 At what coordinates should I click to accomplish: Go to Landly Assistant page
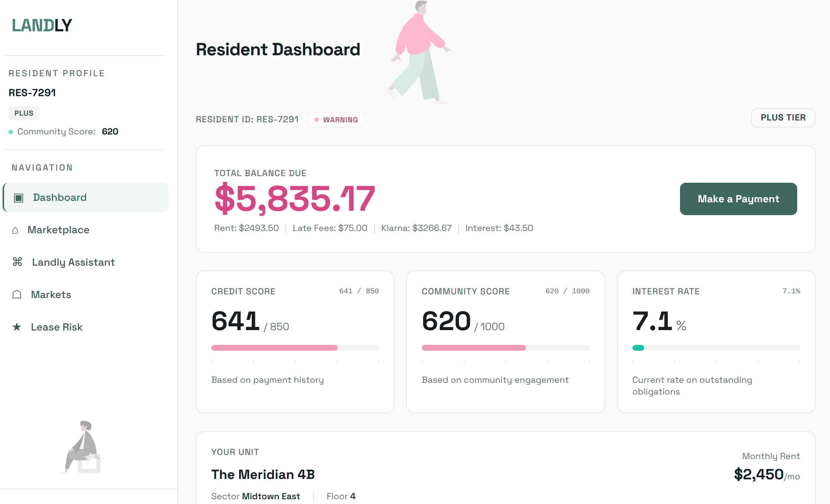(x=73, y=262)
